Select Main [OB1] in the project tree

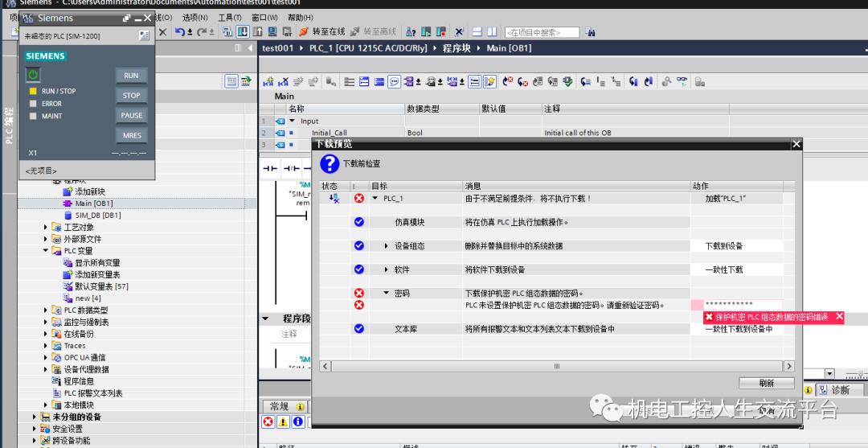pos(93,203)
